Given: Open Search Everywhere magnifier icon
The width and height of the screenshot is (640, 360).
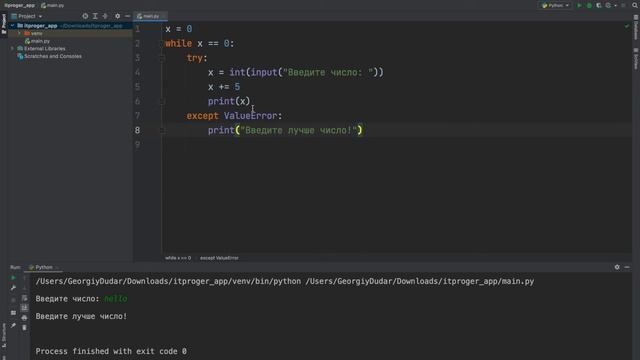Looking at the screenshot, I should click(635, 5).
